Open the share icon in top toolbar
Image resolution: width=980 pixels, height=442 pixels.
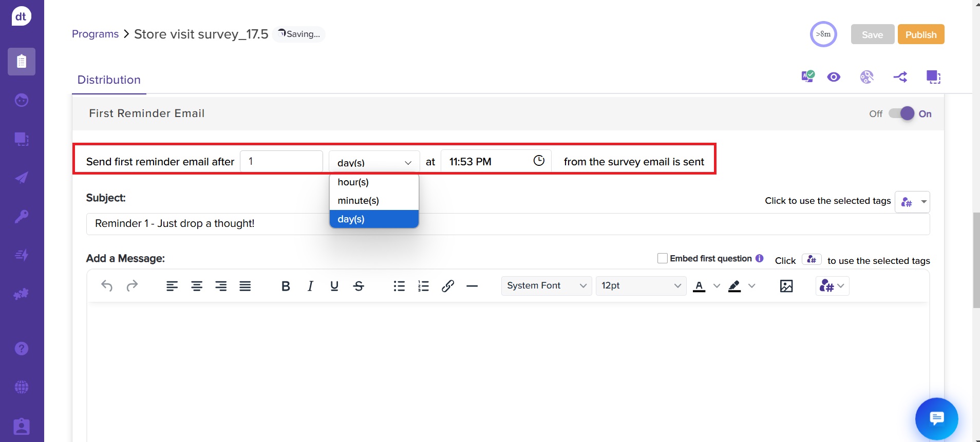tap(900, 77)
